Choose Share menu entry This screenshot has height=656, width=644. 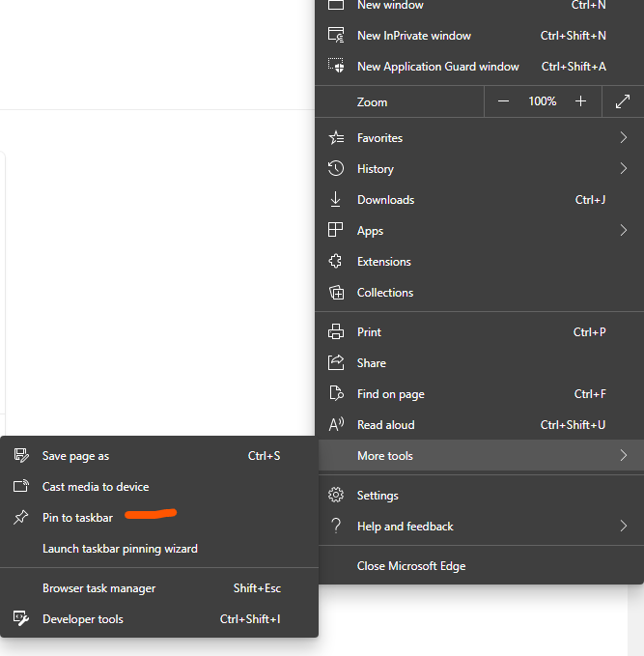[x=479, y=362]
